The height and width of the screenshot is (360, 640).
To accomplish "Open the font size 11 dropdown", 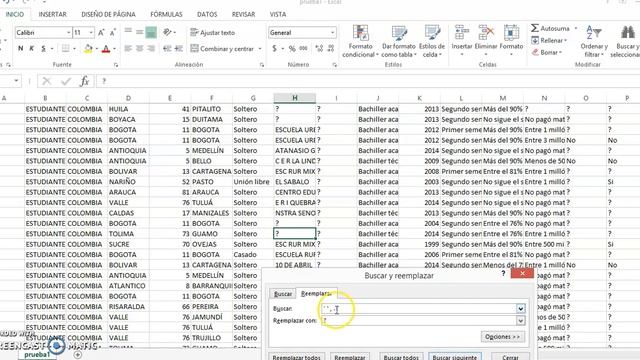I will 91,32.
